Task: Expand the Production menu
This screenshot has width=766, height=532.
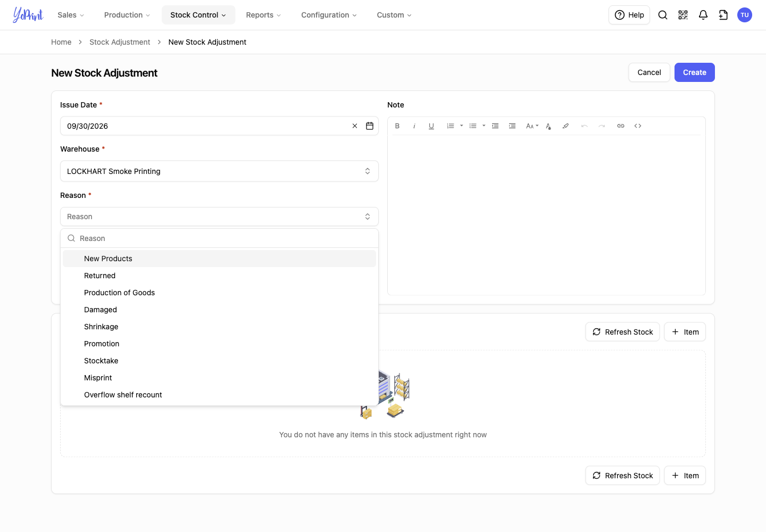Action: [x=127, y=15]
